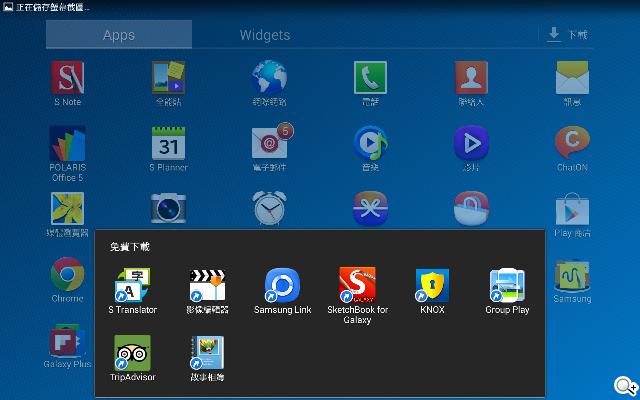Open the purple Video player app

tap(471, 143)
